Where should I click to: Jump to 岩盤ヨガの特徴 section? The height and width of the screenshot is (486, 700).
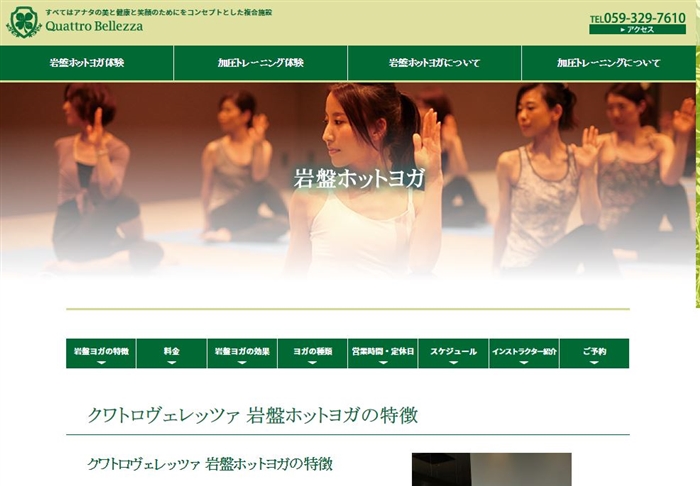pos(101,353)
